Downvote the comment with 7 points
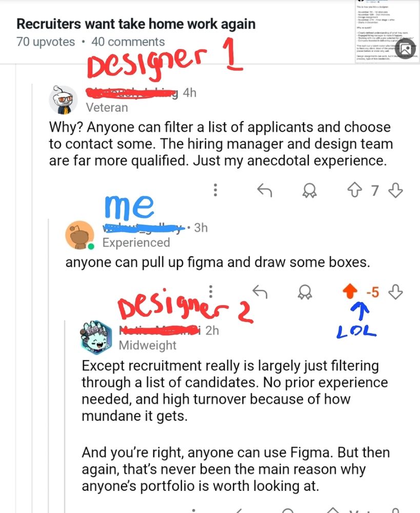 point(395,190)
